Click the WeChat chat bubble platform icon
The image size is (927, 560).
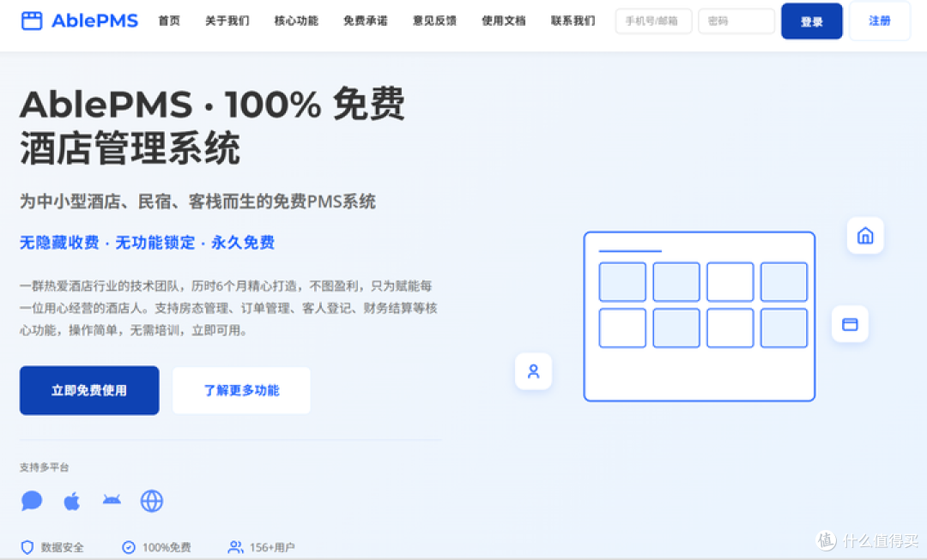[x=32, y=501]
